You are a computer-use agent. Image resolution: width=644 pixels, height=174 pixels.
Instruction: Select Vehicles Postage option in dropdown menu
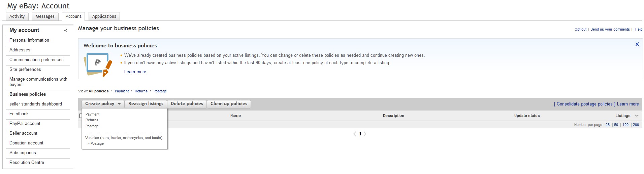click(x=97, y=143)
